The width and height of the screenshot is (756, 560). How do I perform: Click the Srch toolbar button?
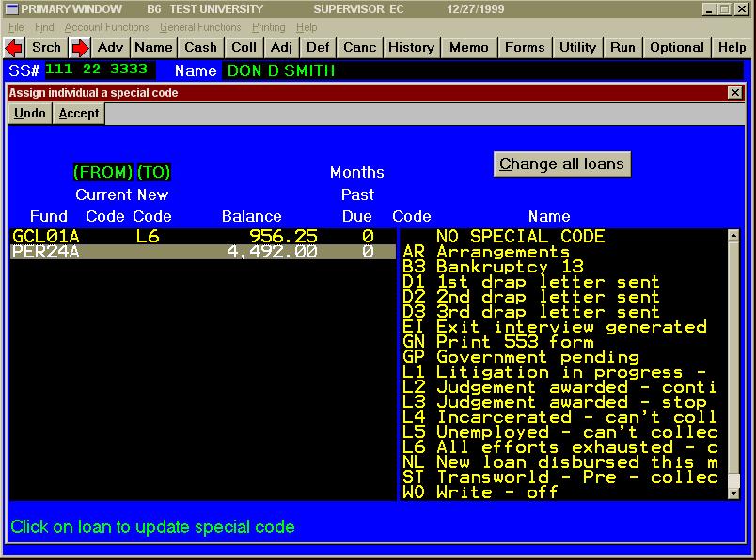click(46, 47)
